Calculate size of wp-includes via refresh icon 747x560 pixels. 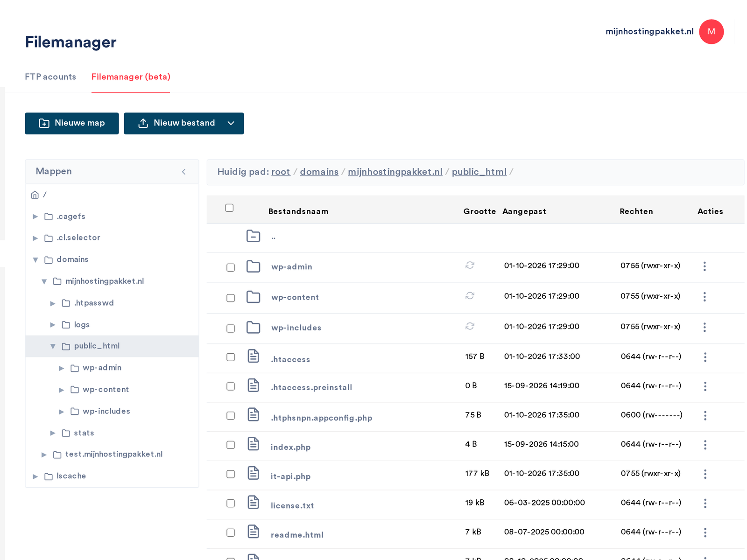coord(470,326)
